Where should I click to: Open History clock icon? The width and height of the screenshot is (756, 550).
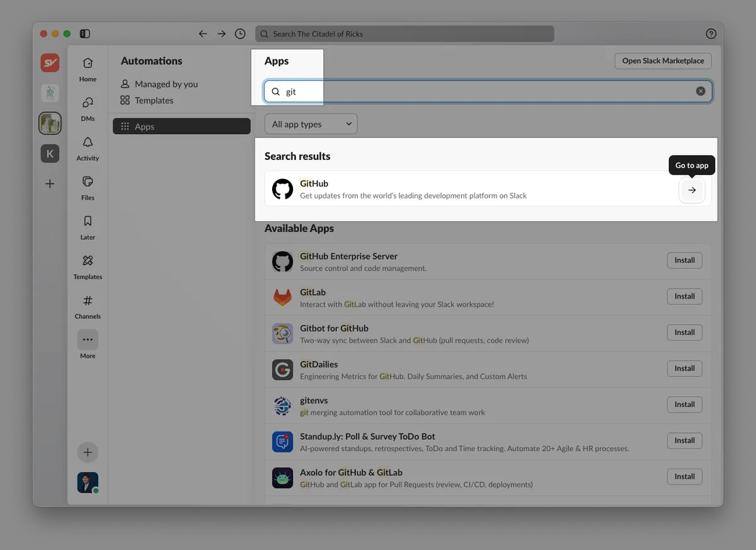coord(240,34)
